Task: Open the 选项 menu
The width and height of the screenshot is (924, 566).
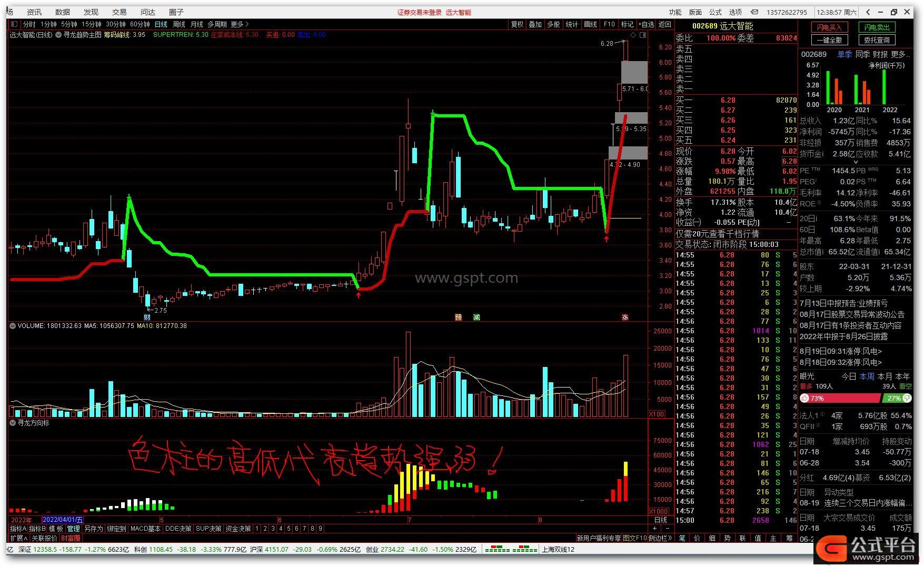Action: 736,12
